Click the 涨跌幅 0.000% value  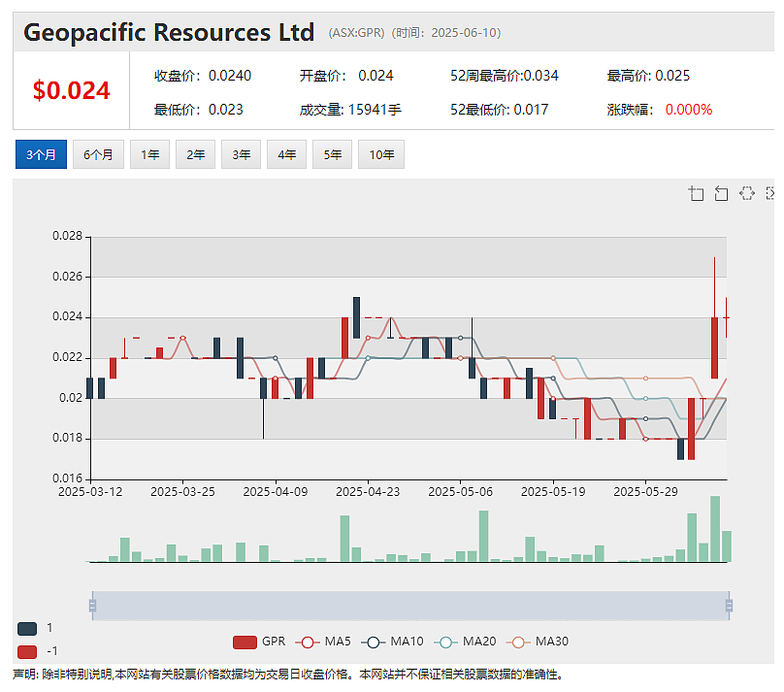689,110
